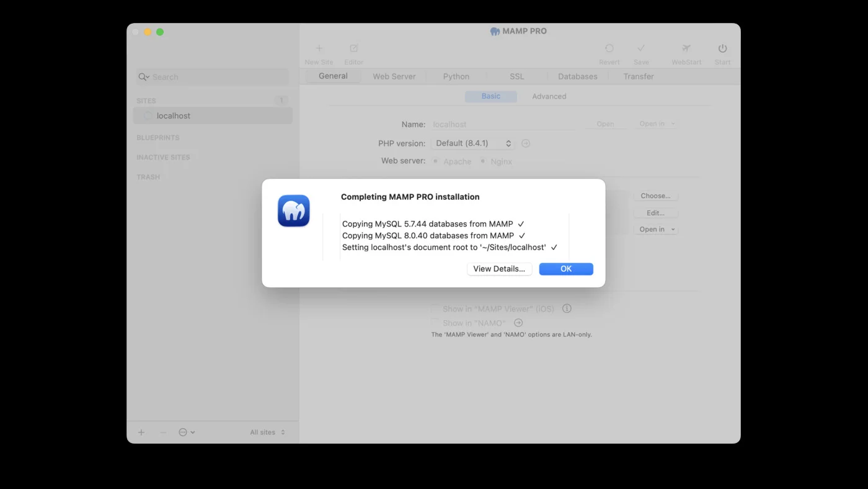
Task: Toggle Show in NAMO checkbox
Action: tap(435, 323)
